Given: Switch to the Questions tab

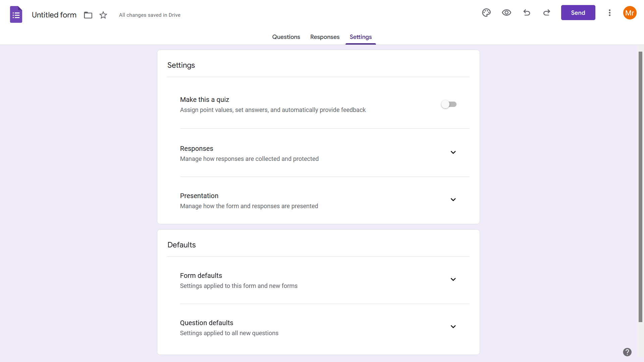Looking at the screenshot, I should coord(286,37).
